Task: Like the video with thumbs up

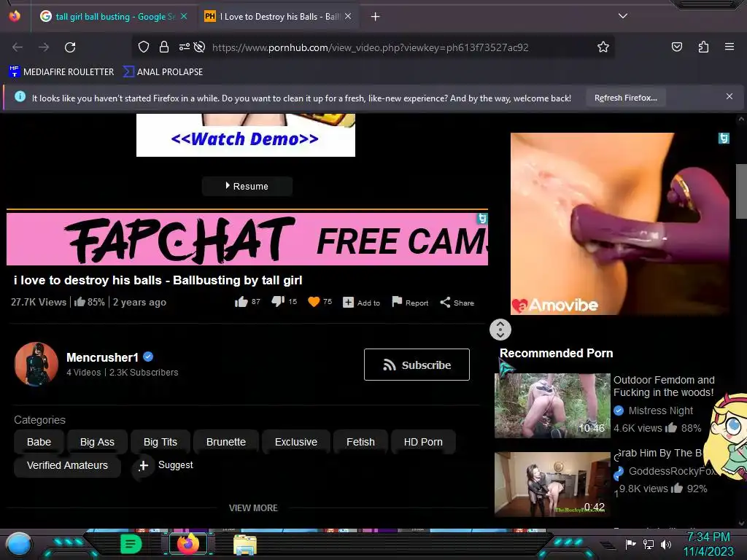Action: [x=247, y=302]
